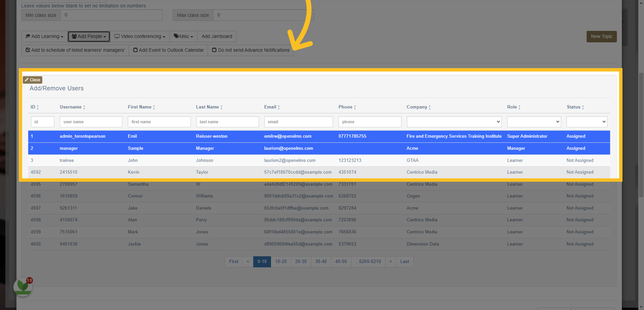Open the Add Learning dropdown

tap(44, 36)
